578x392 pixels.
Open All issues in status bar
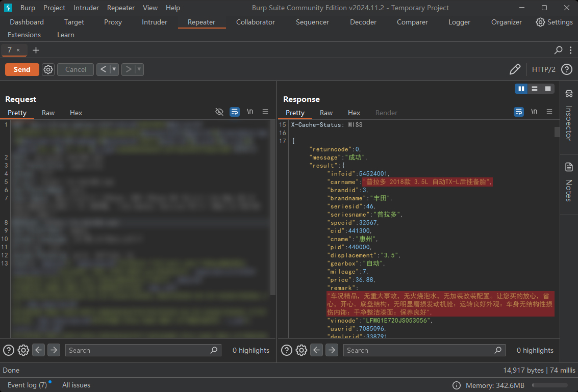(x=77, y=385)
